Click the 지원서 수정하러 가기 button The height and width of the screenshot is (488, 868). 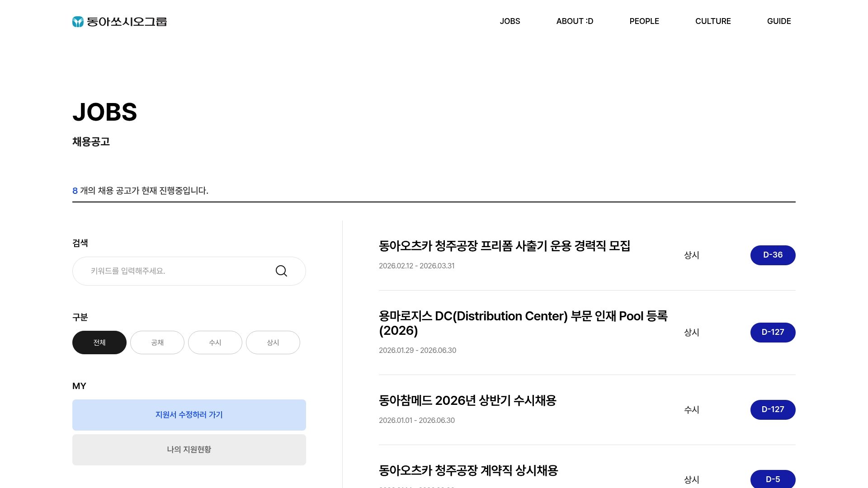pos(189,415)
